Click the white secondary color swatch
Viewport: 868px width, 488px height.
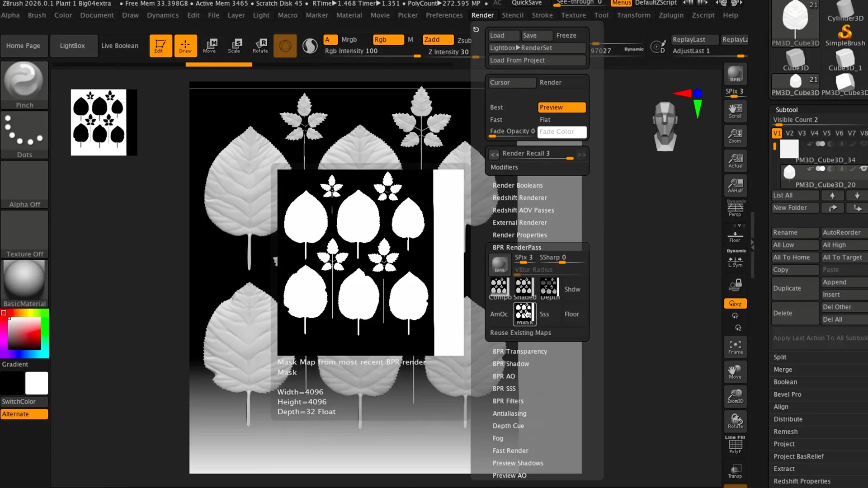pyautogui.click(x=37, y=383)
